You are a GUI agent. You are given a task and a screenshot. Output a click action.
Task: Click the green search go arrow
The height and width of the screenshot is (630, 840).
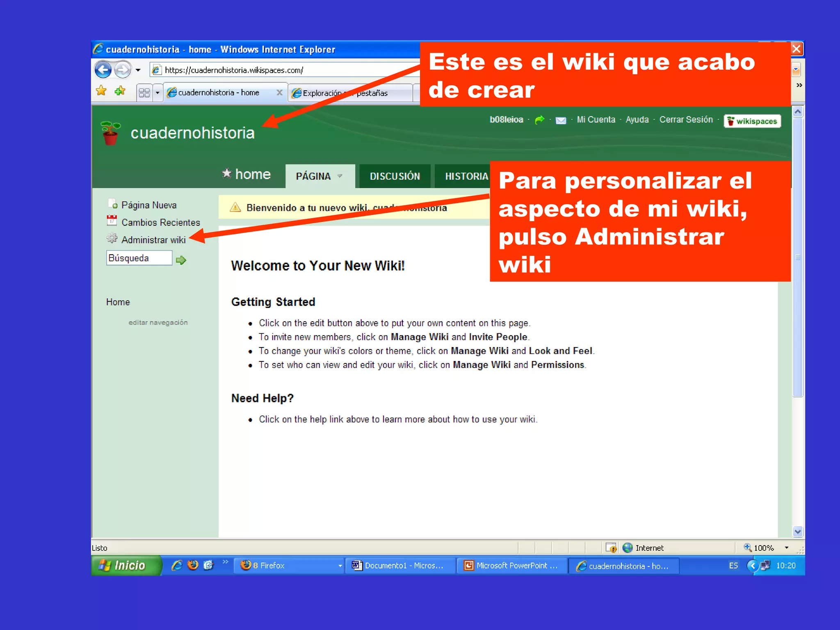coord(181,260)
